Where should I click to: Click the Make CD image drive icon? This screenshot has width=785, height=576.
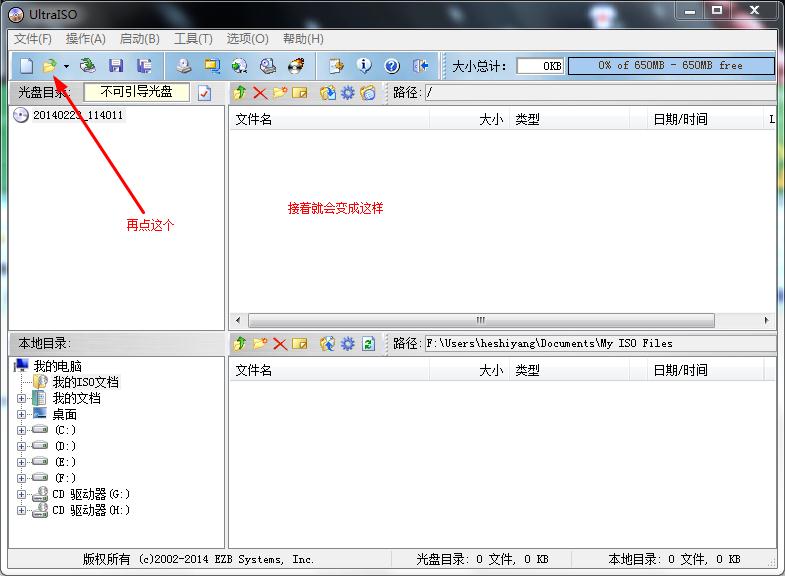point(184,66)
